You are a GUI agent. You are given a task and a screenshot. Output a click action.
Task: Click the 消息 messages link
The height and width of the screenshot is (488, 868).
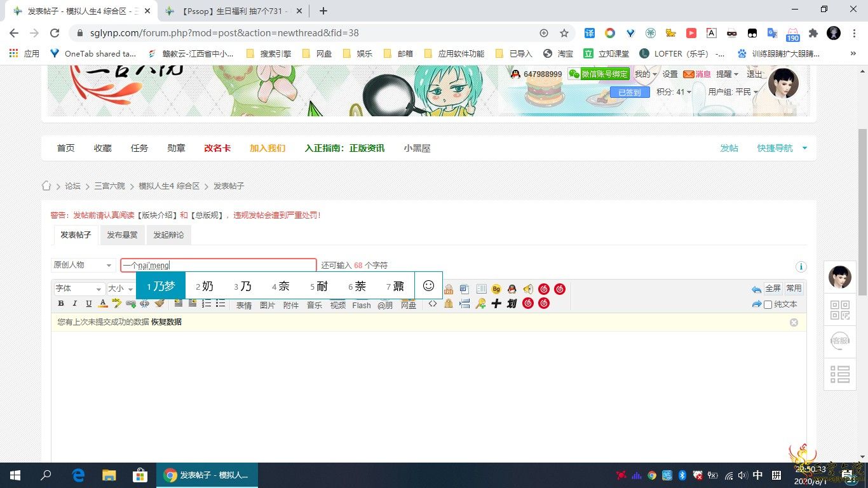(x=697, y=74)
